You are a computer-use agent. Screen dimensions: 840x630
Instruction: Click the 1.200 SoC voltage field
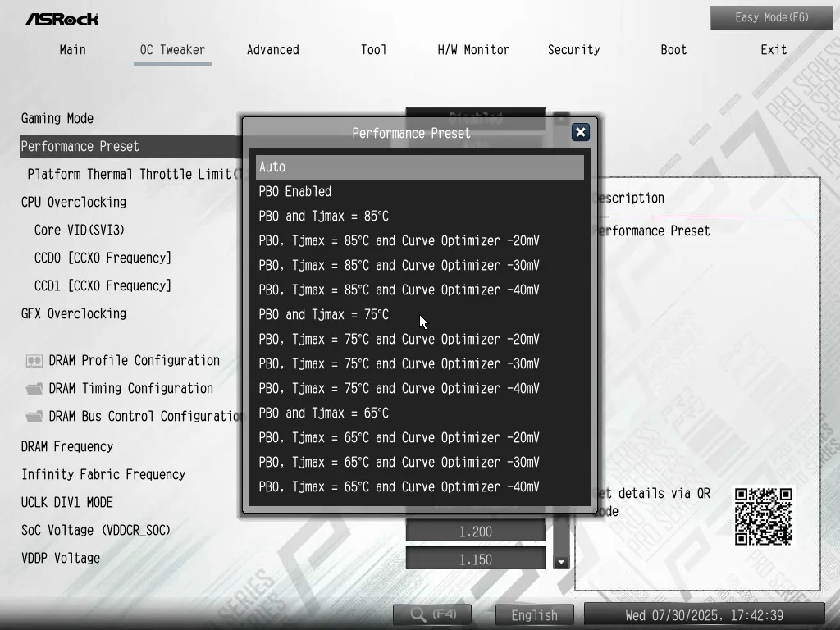475,531
